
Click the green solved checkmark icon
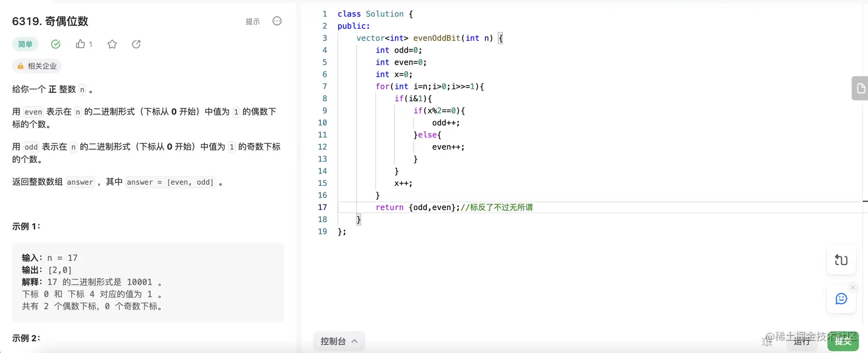pos(56,44)
